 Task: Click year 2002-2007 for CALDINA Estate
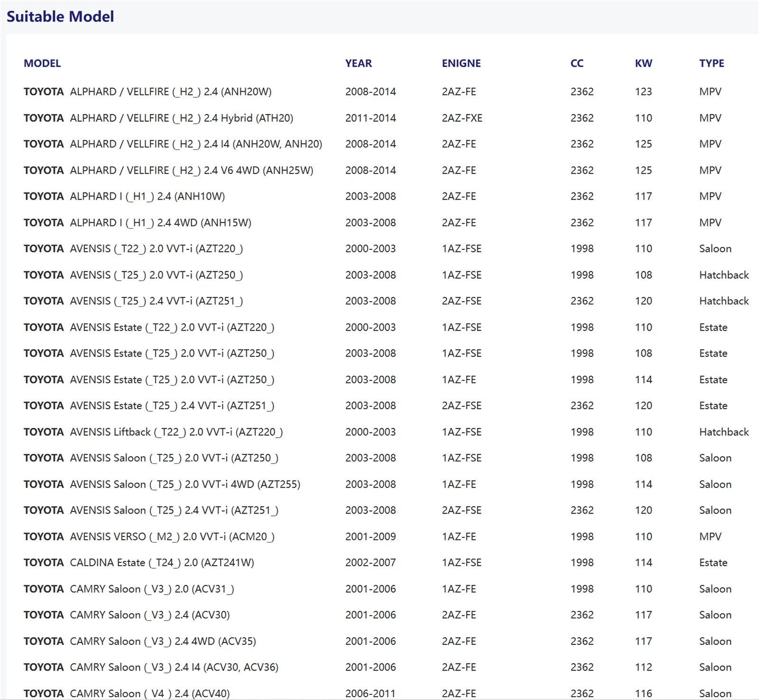370,563
